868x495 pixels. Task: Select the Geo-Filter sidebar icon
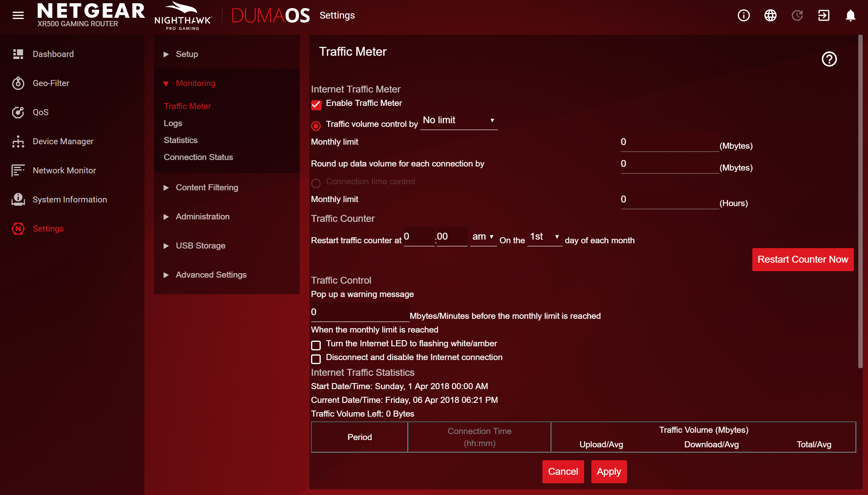click(51, 83)
